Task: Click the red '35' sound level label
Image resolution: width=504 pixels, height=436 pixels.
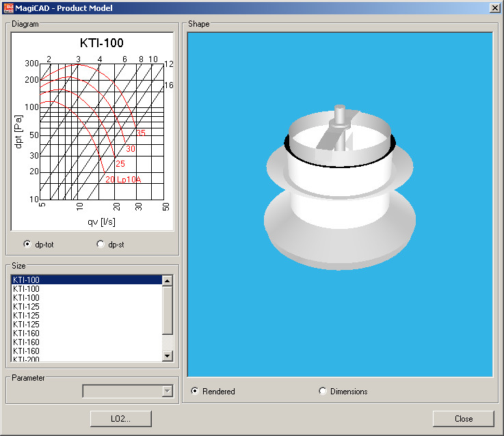Action: click(x=141, y=133)
